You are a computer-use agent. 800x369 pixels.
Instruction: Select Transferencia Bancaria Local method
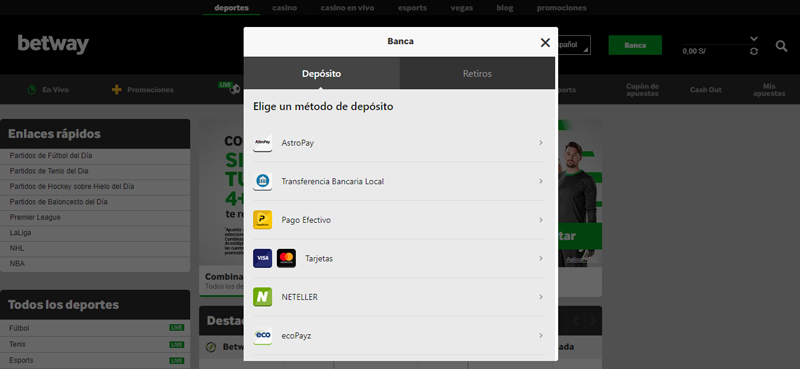click(399, 181)
